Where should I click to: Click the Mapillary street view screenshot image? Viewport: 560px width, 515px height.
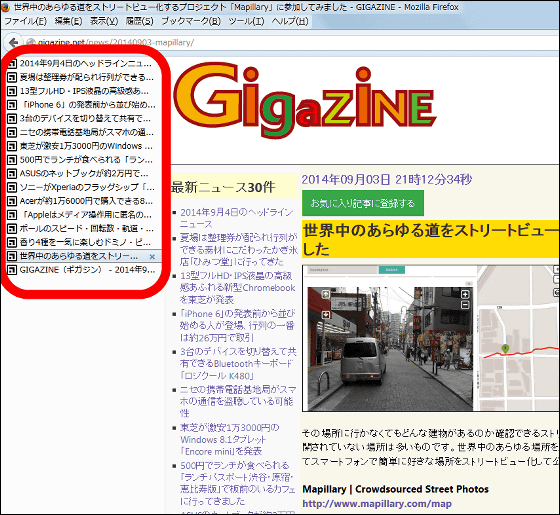coord(431,338)
